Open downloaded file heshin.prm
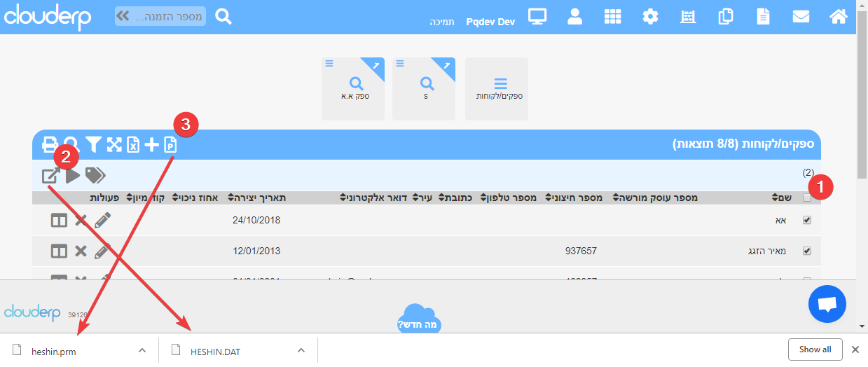868x367 pixels. click(55, 351)
